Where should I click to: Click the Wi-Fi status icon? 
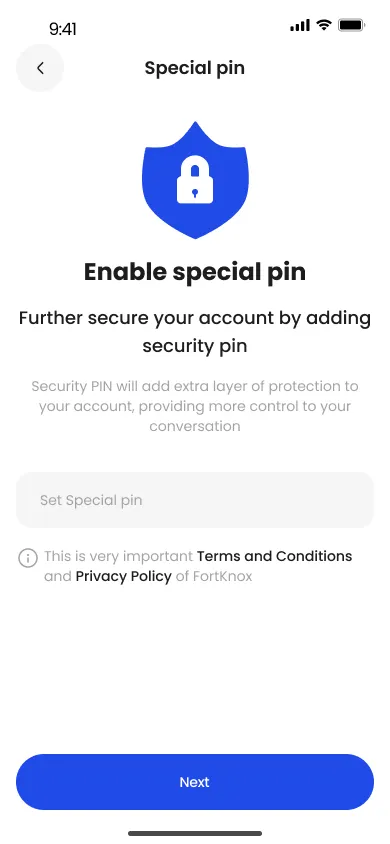pos(323,25)
